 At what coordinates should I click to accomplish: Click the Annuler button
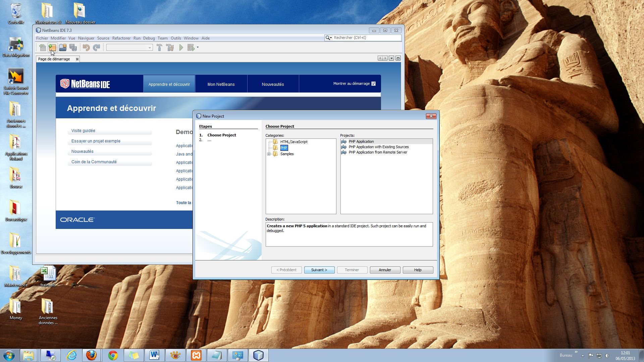tap(385, 270)
